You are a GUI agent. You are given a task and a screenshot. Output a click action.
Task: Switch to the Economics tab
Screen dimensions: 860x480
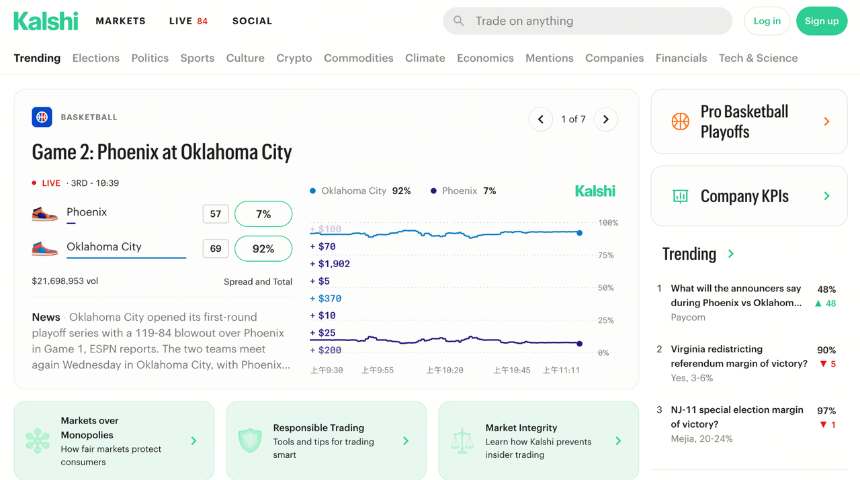pos(485,58)
